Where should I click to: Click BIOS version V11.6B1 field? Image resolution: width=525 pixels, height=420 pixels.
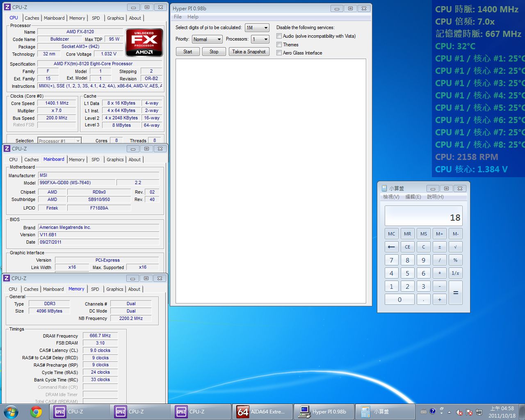(99, 235)
